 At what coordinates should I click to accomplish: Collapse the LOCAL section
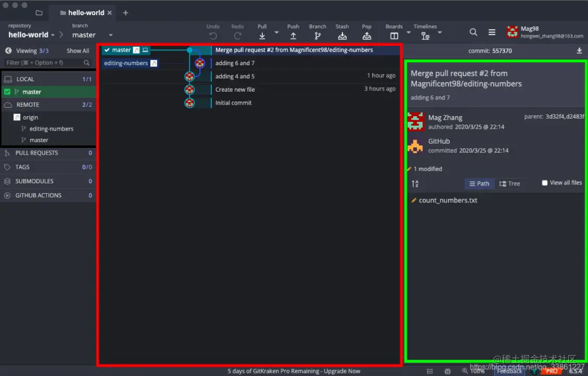[48, 79]
